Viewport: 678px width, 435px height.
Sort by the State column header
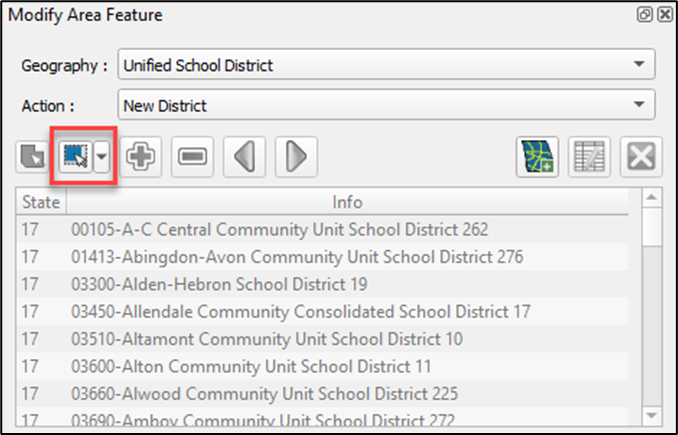(x=41, y=202)
